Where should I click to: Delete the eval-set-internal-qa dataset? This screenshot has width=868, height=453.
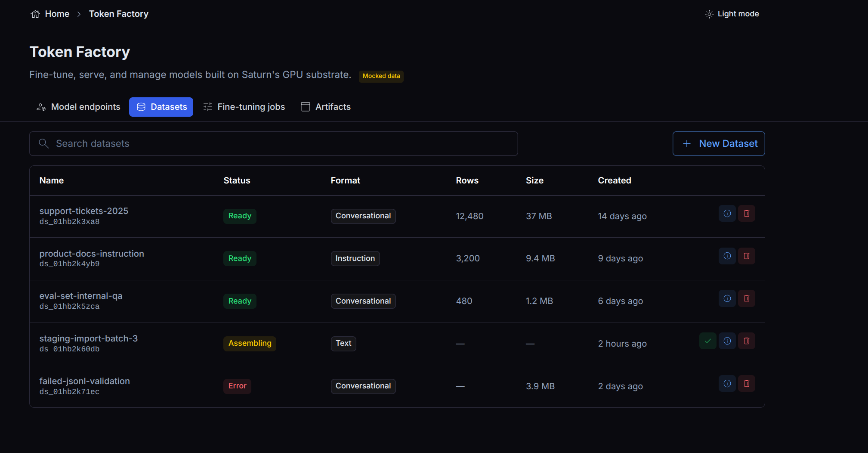[746, 298]
